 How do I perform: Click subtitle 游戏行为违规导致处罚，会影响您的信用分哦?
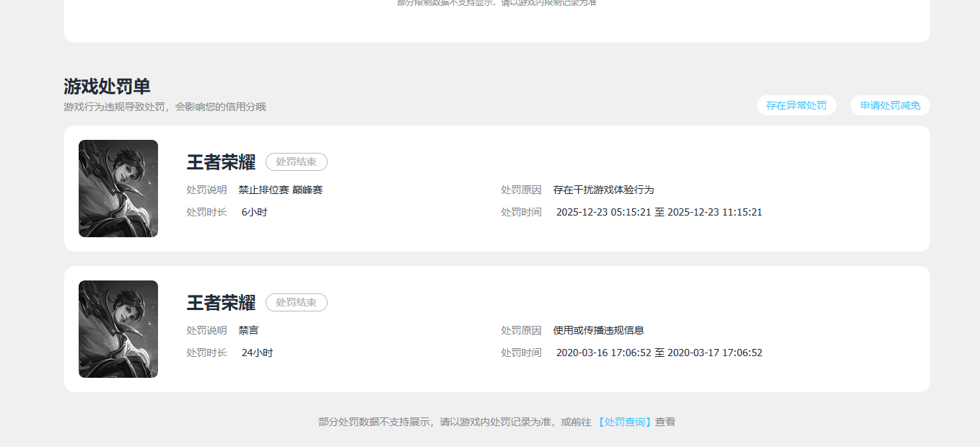(165, 107)
